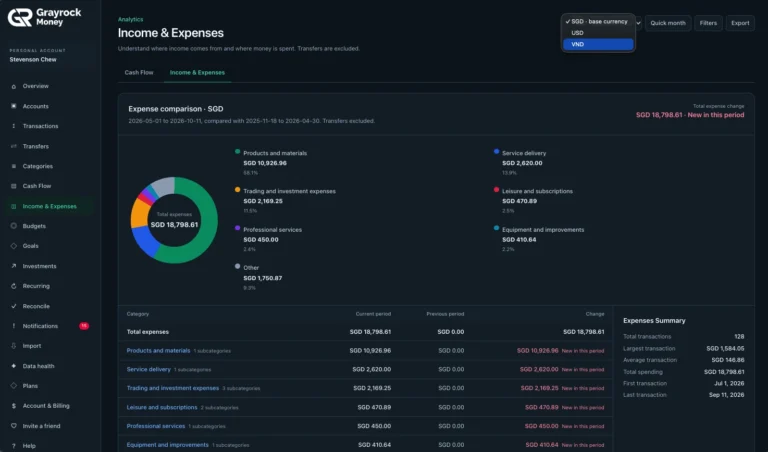Click the Export button
Viewport: 768px width, 452px height.
click(x=740, y=23)
